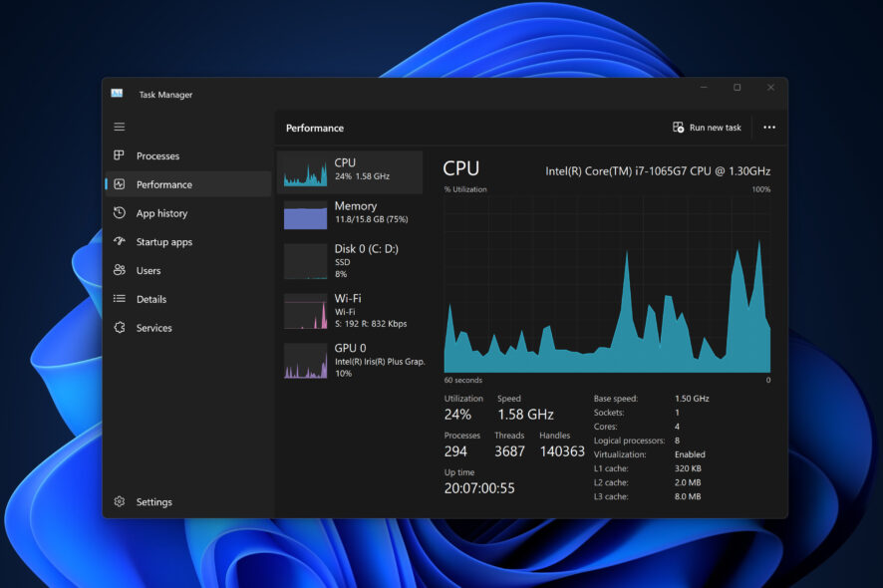
Task: Click the 24% utilization value
Action: [x=457, y=415]
